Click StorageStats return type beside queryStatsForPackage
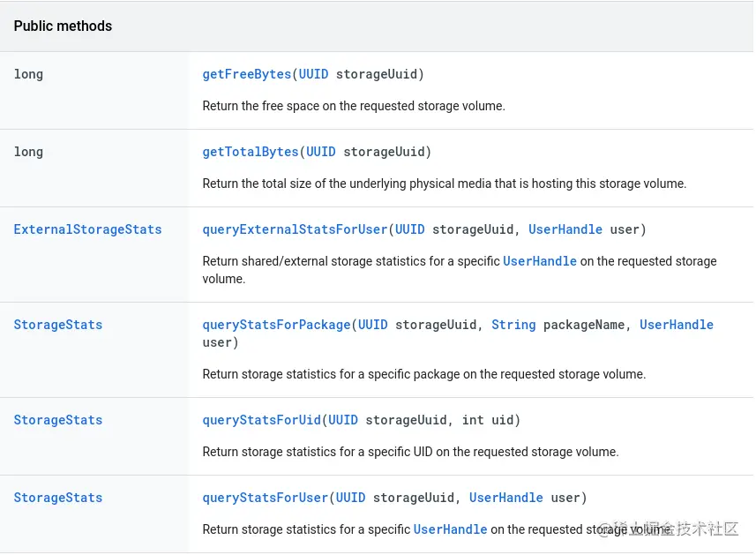This screenshot has width=756, height=555. coord(58,325)
